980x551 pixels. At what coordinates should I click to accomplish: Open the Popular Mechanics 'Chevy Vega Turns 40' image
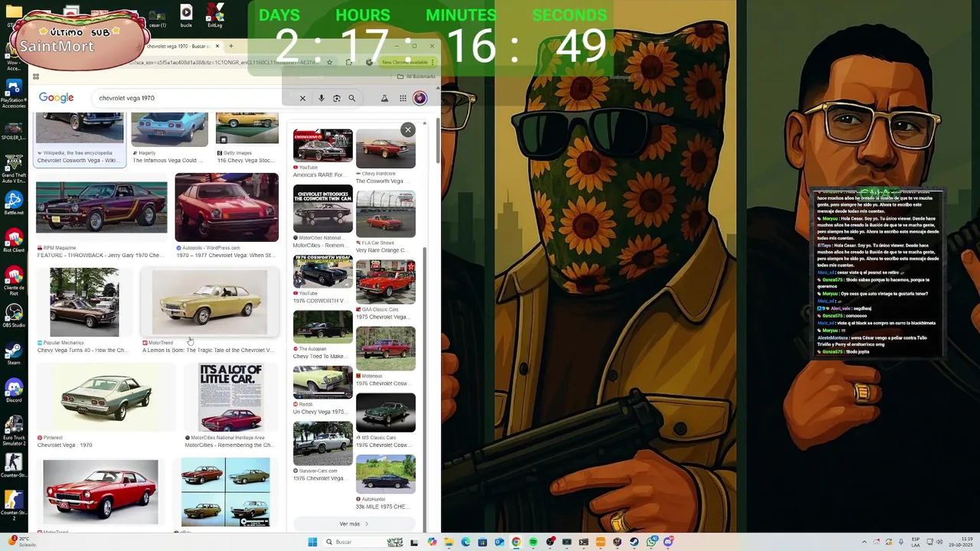84,302
